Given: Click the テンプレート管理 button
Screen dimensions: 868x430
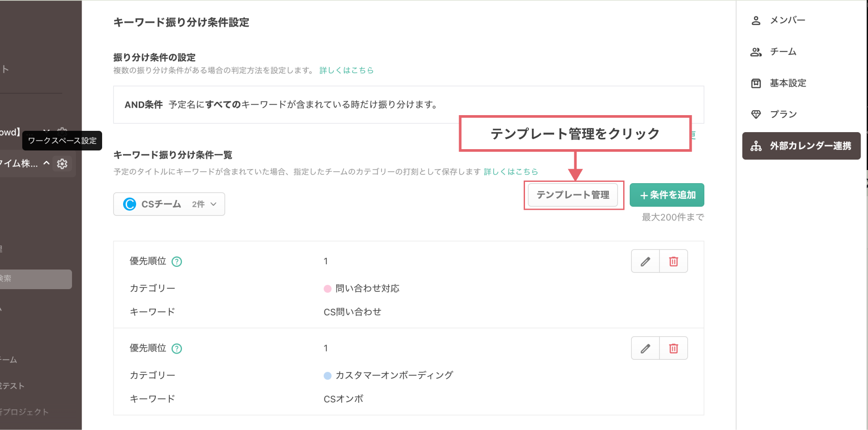Looking at the screenshot, I should (573, 195).
